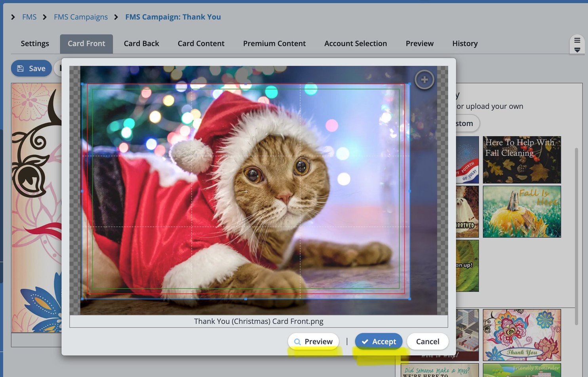Click the Save button
This screenshot has width=588, height=377.
[x=31, y=68]
